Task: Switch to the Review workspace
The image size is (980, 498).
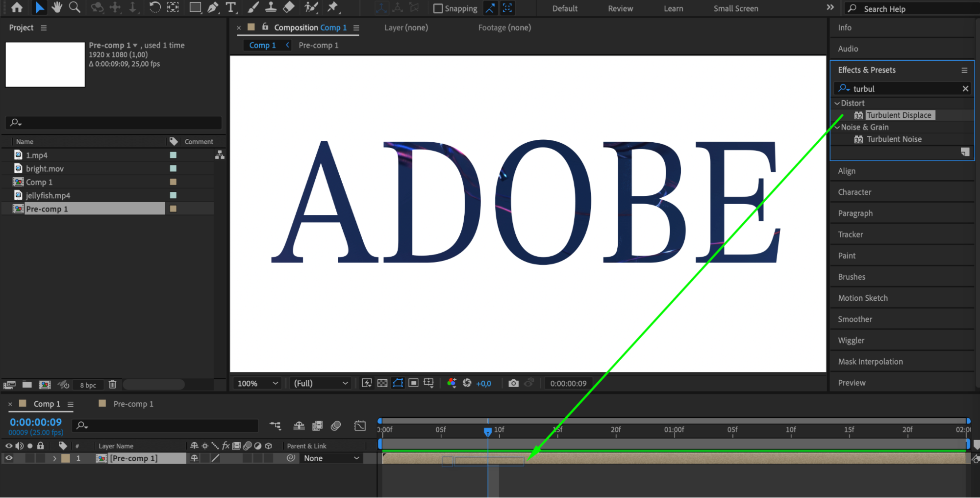Action: click(x=620, y=8)
